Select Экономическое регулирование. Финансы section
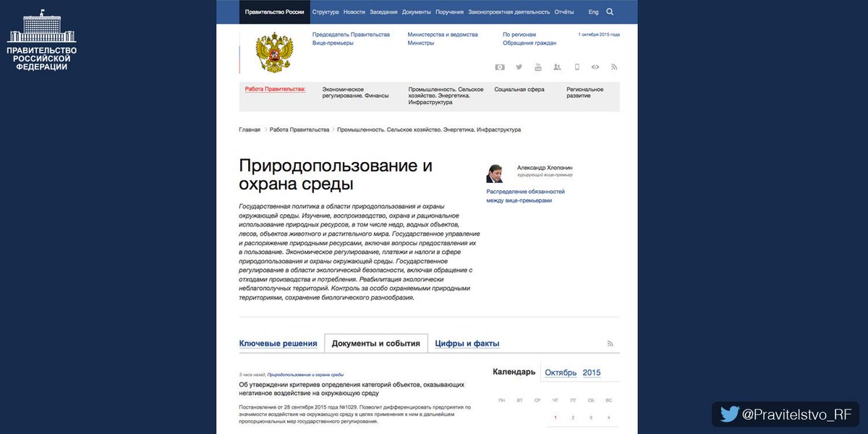The width and height of the screenshot is (868, 434). (355, 93)
